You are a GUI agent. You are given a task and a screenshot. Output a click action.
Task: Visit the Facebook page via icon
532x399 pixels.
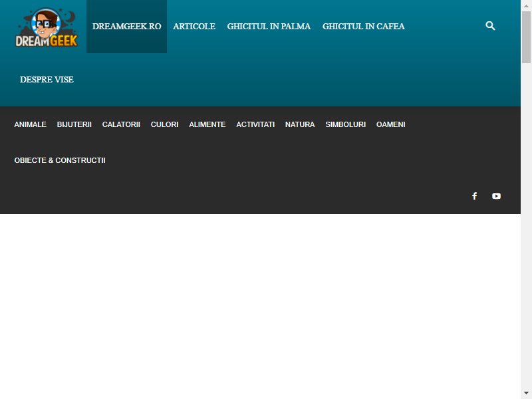click(x=474, y=196)
